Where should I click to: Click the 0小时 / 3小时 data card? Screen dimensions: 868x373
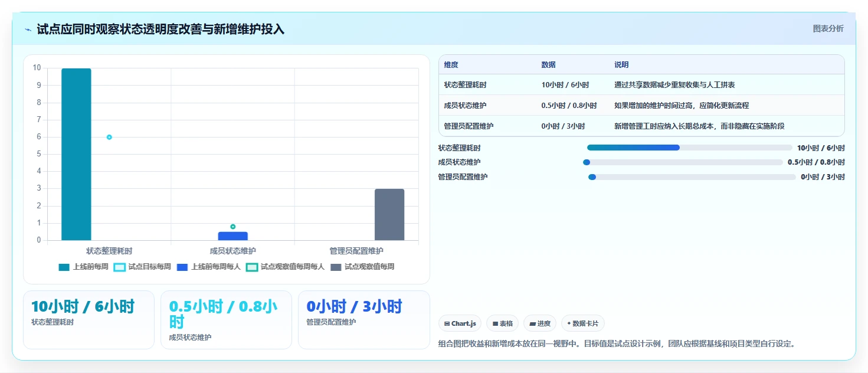[x=364, y=320]
